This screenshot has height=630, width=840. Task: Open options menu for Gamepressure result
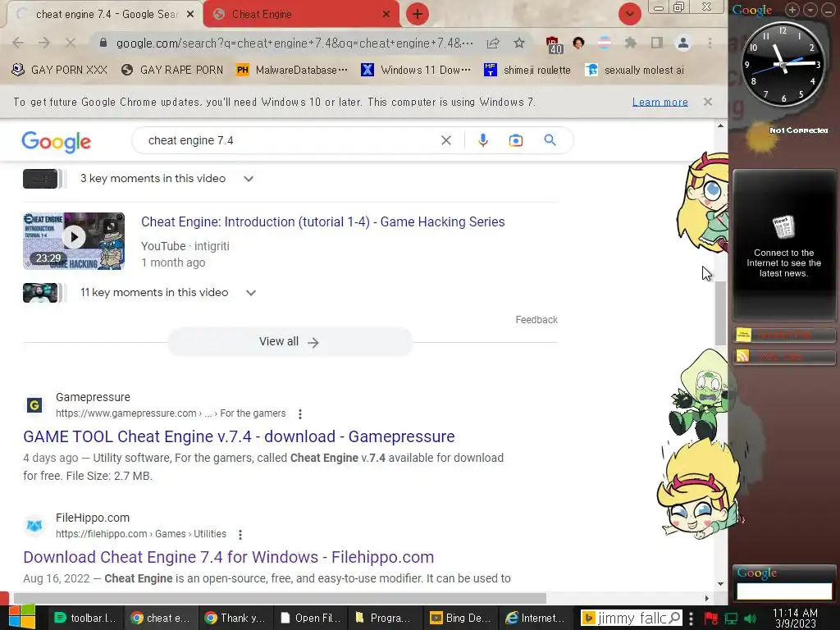pyautogui.click(x=300, y=413)
